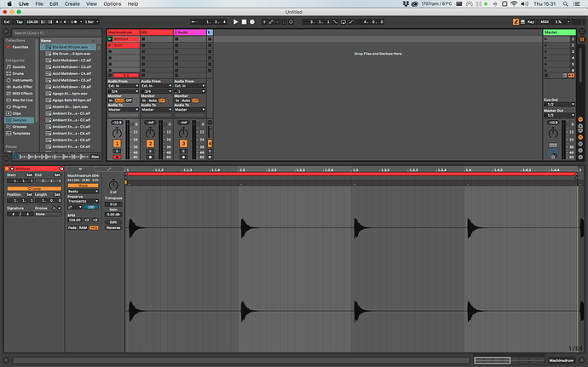Viewport: 588px width, 367px height.
Task: Toggle Track 3 activator button
Action: pyautogui.click(x=183, y=144)
